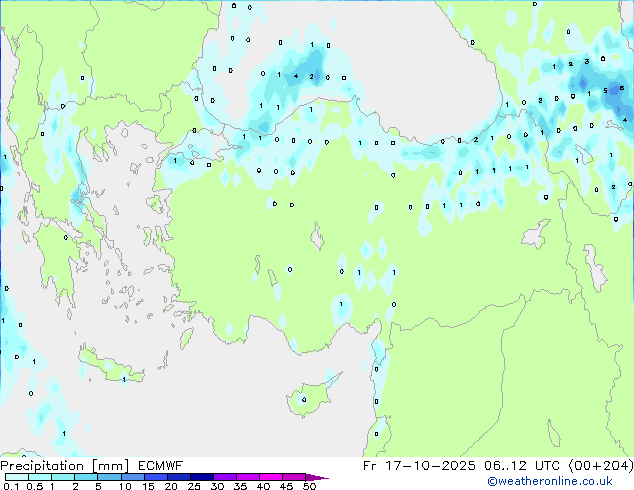Viewport: 634px width, 490px height.
Task: Click the 'Fr 17-10-2025' date text
Action: coord(419,466)
